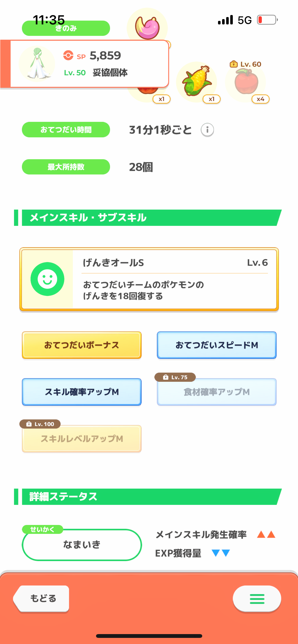This screenshot has width=298, height=644.
Task: Tap the 詳細ステータス section header
Action: pyautogui.click(x=148, y=497)
